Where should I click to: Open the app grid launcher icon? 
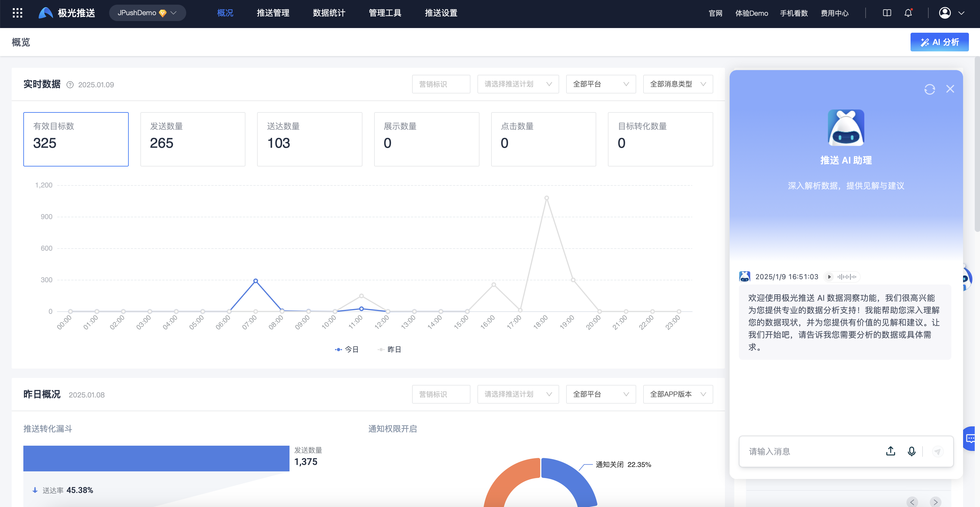point(18,13)
